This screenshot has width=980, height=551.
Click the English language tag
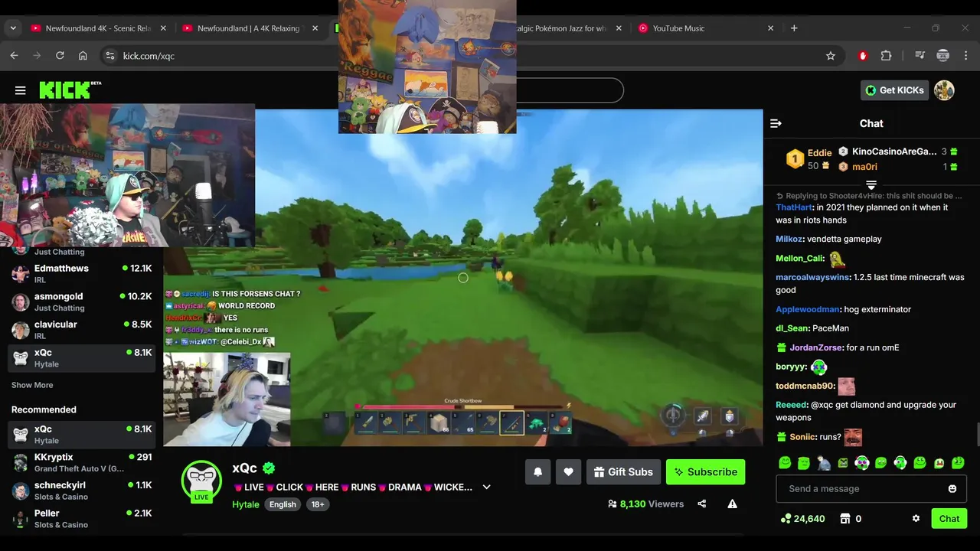283,504
